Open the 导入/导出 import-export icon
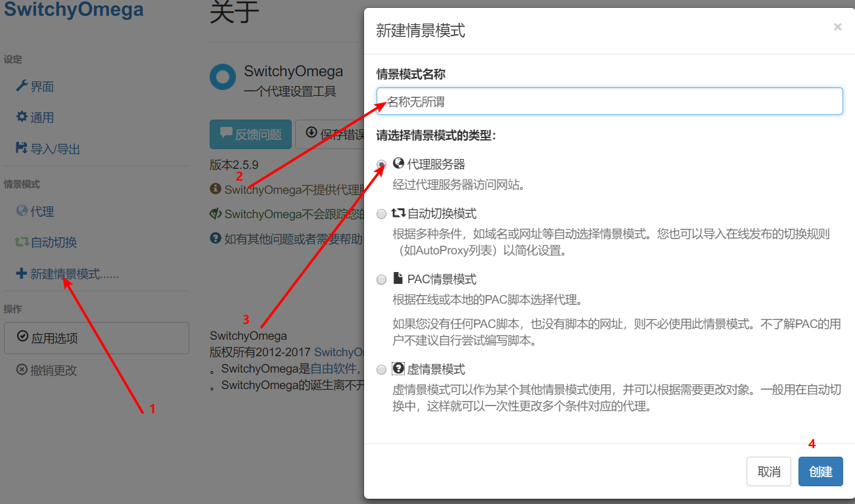855x504 pixels. tap(22, 149)
